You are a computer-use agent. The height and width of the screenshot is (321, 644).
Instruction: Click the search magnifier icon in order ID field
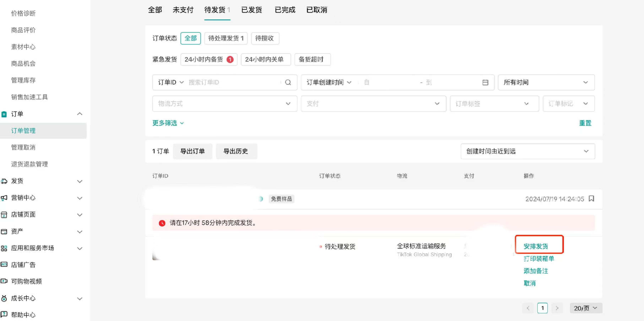point(288,82)
